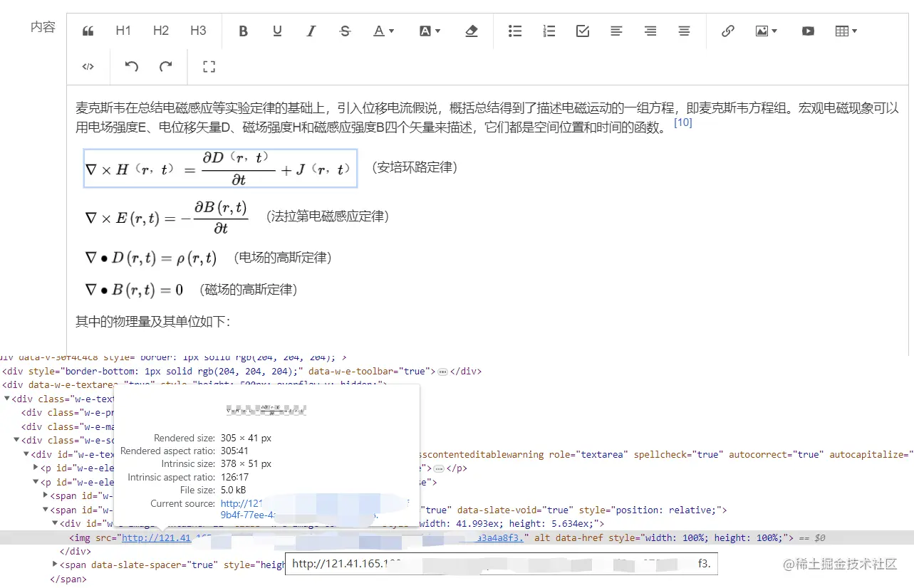The image size is (914, 588).
Task: Insert a video
Action: (807, 31)
